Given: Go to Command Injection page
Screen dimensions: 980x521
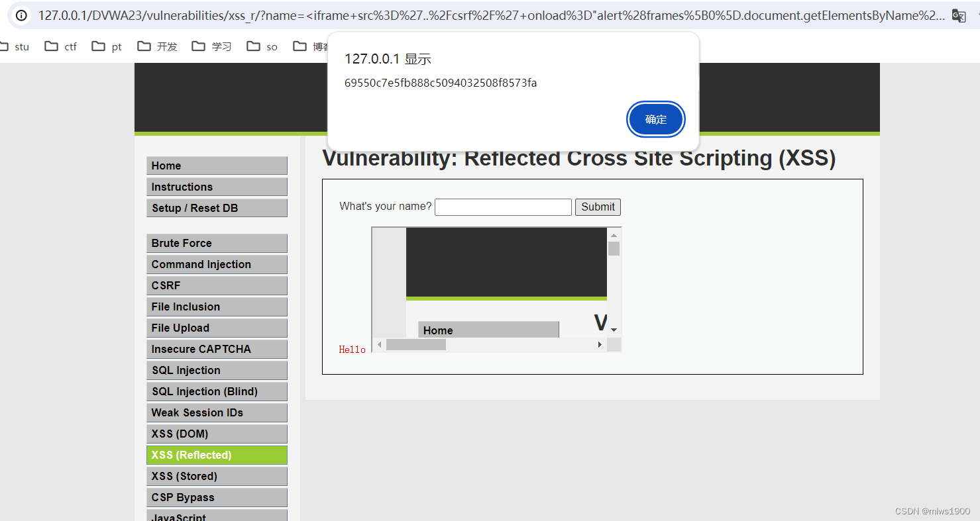Looking at the screenshot, I should coord(217,264).
